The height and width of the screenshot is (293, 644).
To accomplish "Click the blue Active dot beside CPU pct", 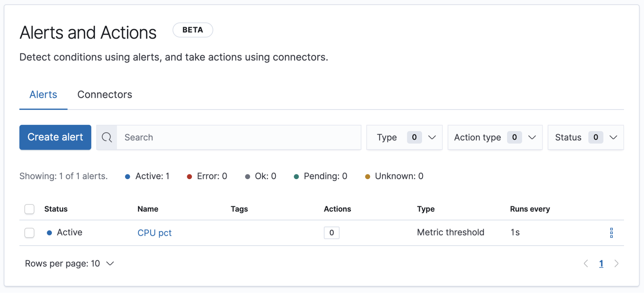I will [49, 233].
